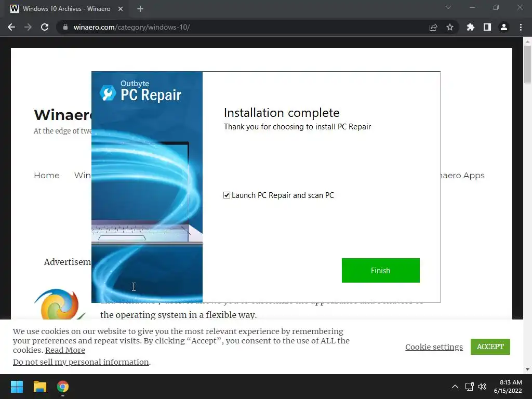The height and width of the screenshot is (399, 532).
Task: Restore down the Chrome window
Action: [496, 7]
